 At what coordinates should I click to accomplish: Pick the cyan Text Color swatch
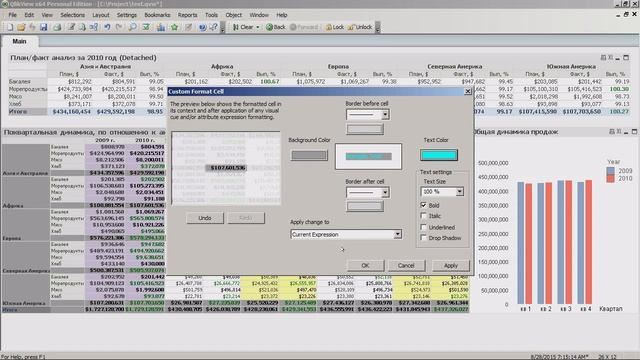point(439,155)
